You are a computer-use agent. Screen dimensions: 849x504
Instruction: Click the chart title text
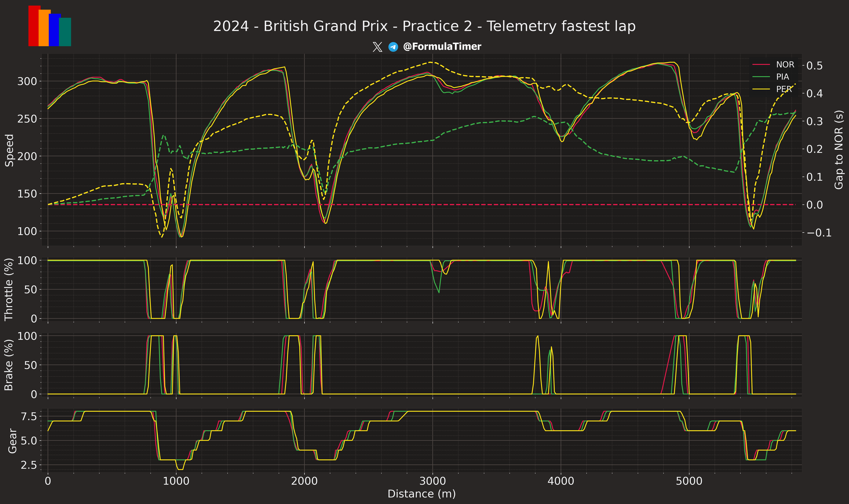click(424, 26)
